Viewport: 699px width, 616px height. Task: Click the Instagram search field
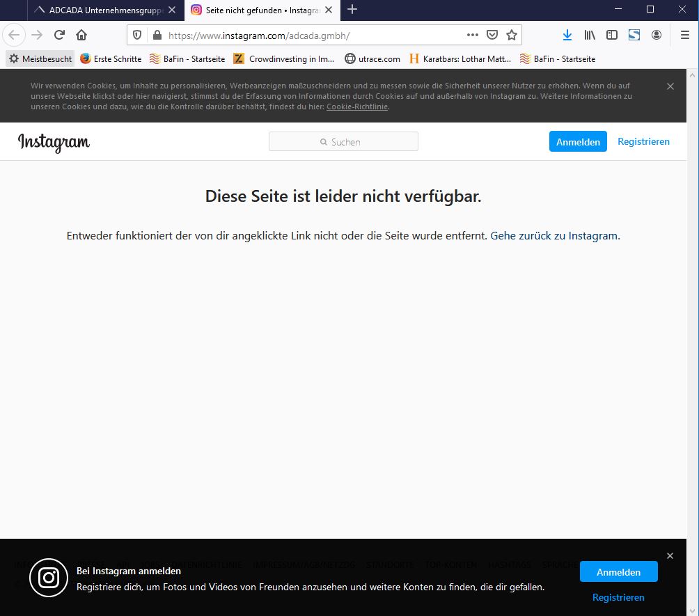(343, 142)
